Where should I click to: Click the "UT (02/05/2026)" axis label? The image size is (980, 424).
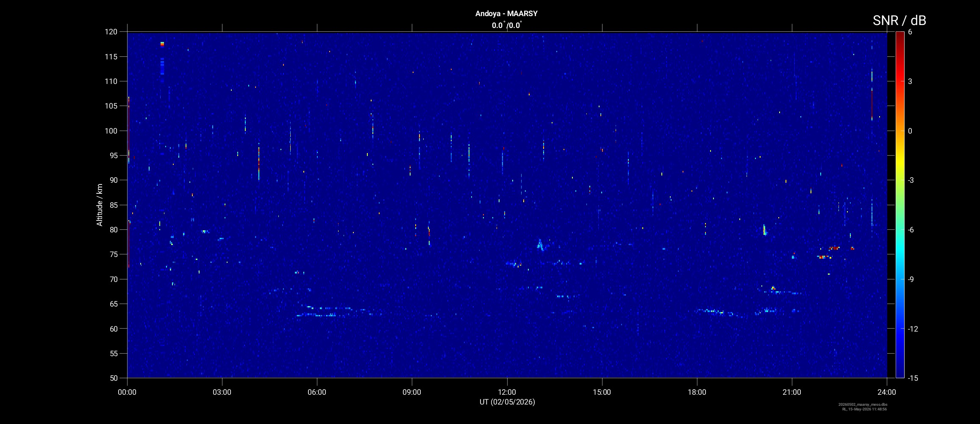pyautogui.click(x=507, y=402)
